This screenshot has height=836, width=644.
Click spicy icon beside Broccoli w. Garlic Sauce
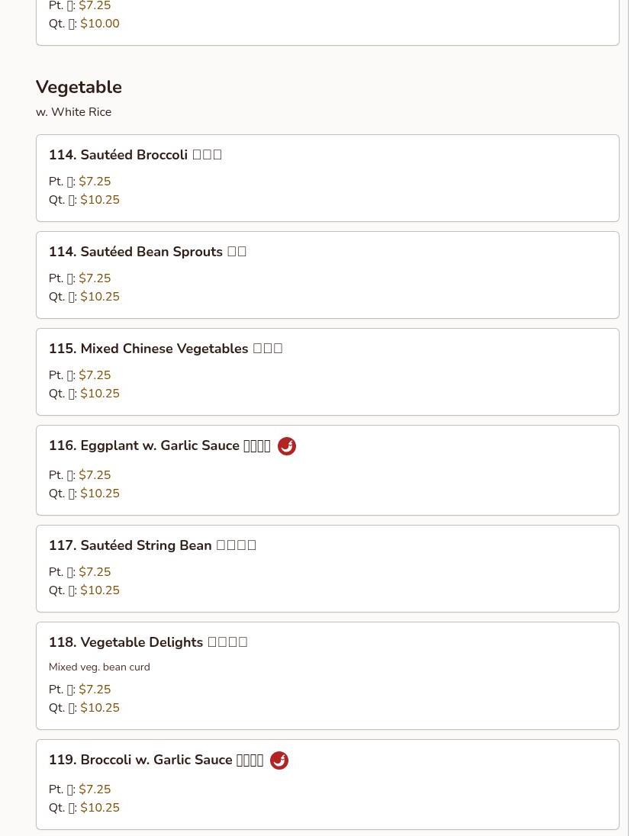point(279,760)
